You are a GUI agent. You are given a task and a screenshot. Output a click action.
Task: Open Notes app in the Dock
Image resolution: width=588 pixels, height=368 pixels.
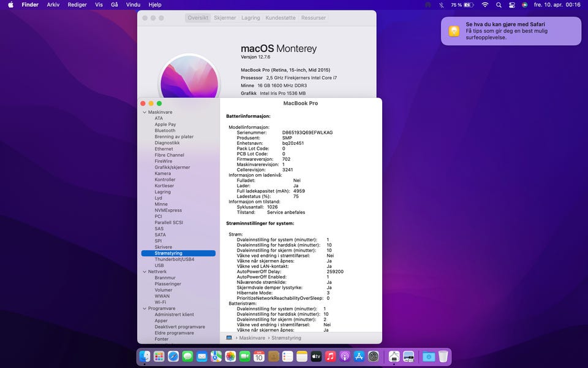click(x=302, y=356)
